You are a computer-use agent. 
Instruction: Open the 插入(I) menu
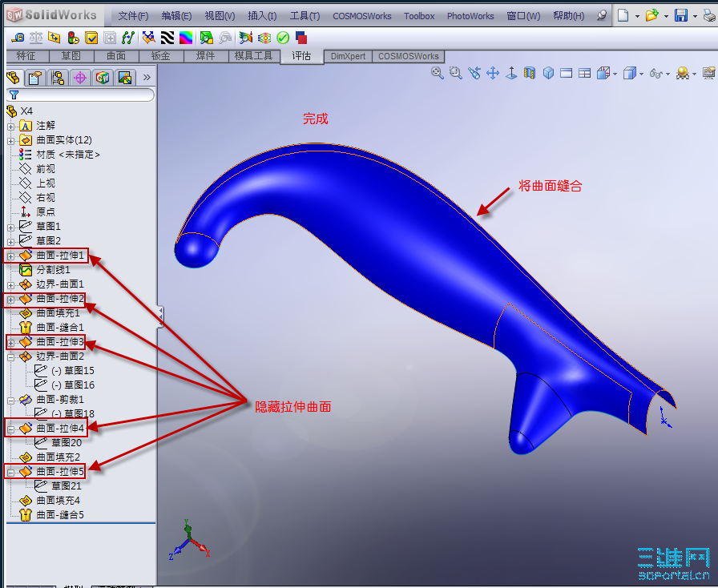point(262,16)
